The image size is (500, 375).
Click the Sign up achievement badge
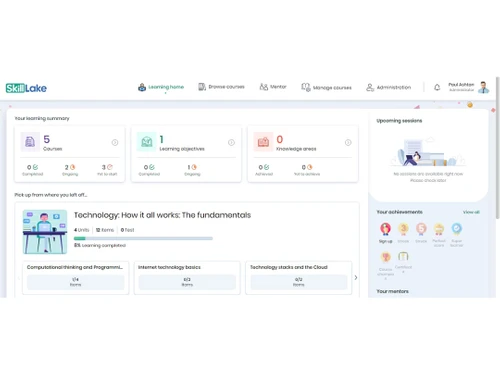[x=385, y=229]
